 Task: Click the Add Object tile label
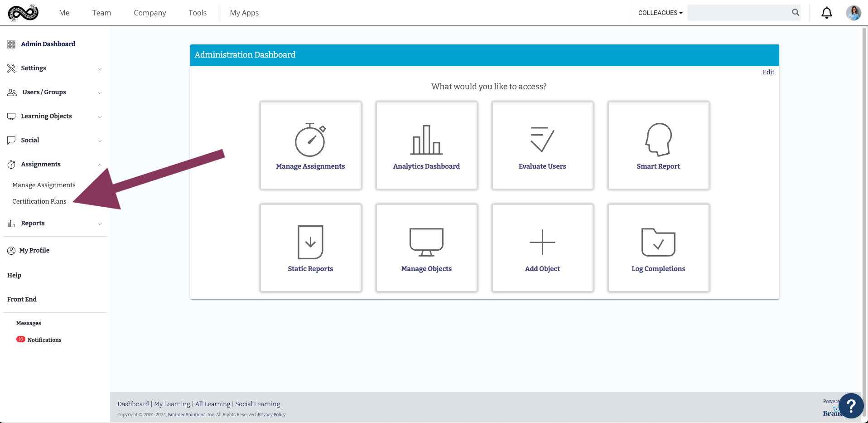[542, 269]
